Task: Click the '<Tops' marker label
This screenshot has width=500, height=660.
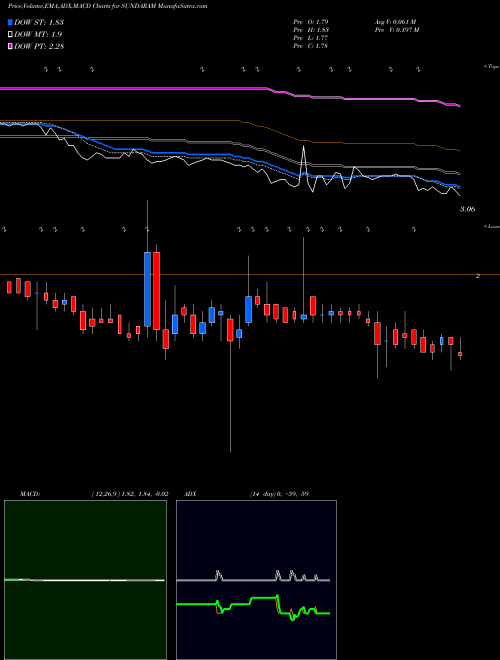Action: [x=492, y=67]
